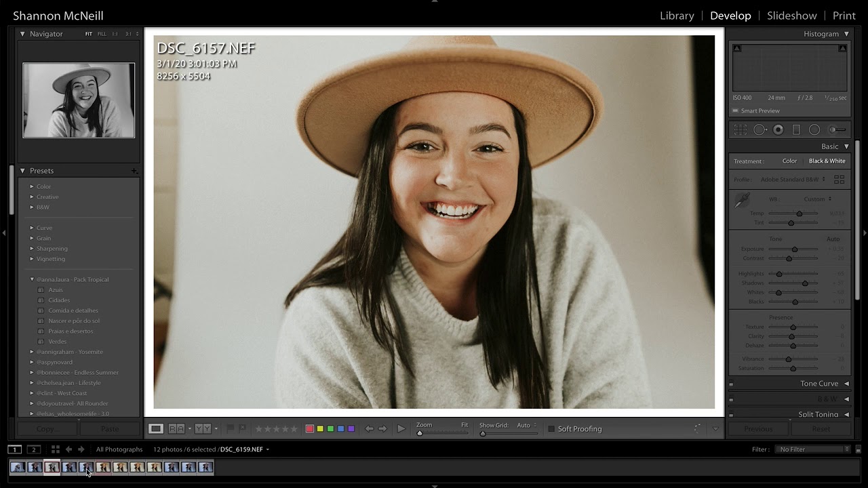
Task: Toggle highlight clipping indicator in Histogram
Action: pyautogui.click(x=842, y=49)
